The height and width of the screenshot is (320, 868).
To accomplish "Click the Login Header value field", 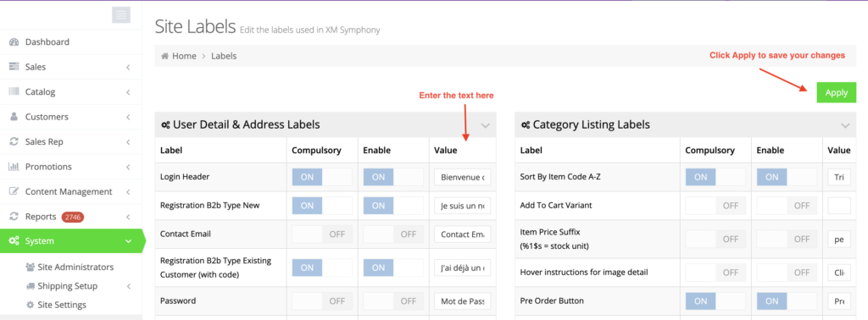I will pyautogui.click(x=462, y=177).
